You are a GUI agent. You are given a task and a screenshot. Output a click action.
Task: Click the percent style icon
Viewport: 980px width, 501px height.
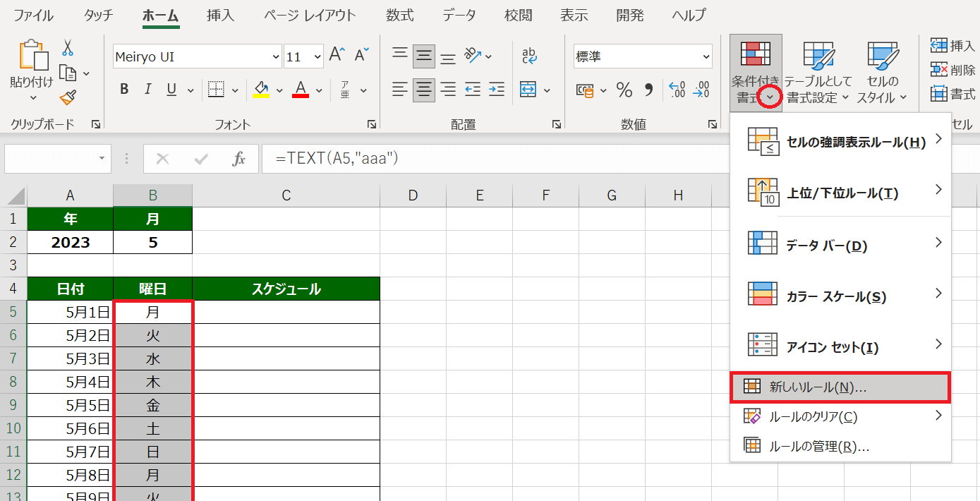[x=624, y=90]
